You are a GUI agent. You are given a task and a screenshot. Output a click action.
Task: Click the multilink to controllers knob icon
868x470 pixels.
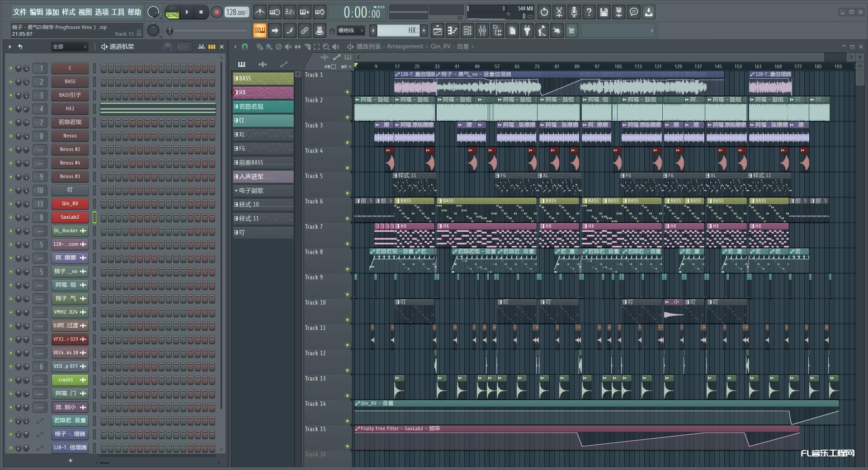pyautogui.click(x=320, y=31)
